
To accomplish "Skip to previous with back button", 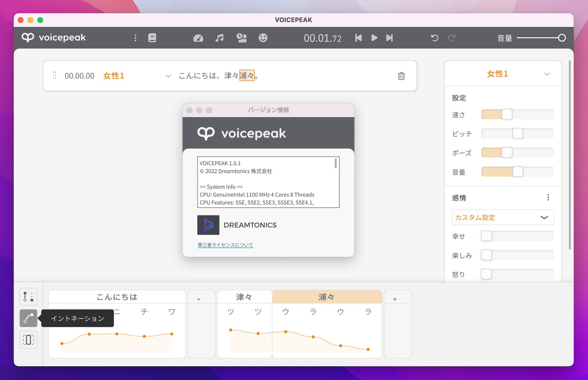I will click(358, 38).
